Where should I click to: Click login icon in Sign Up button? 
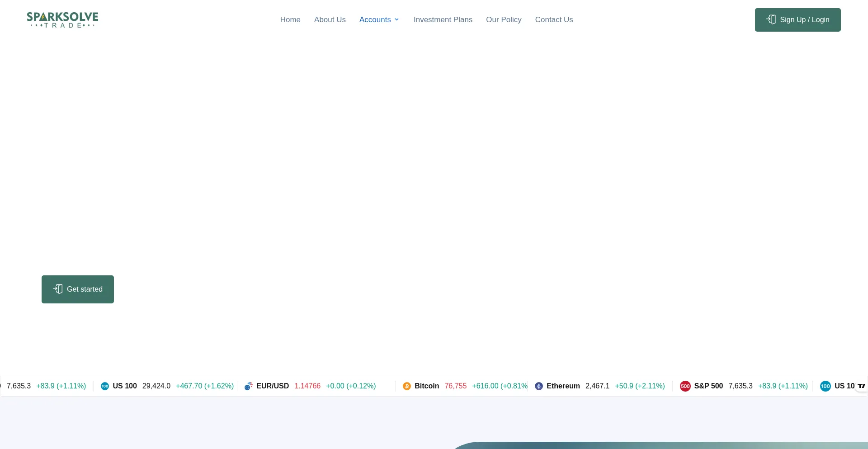pyautogui.click(x=771, y=19)
